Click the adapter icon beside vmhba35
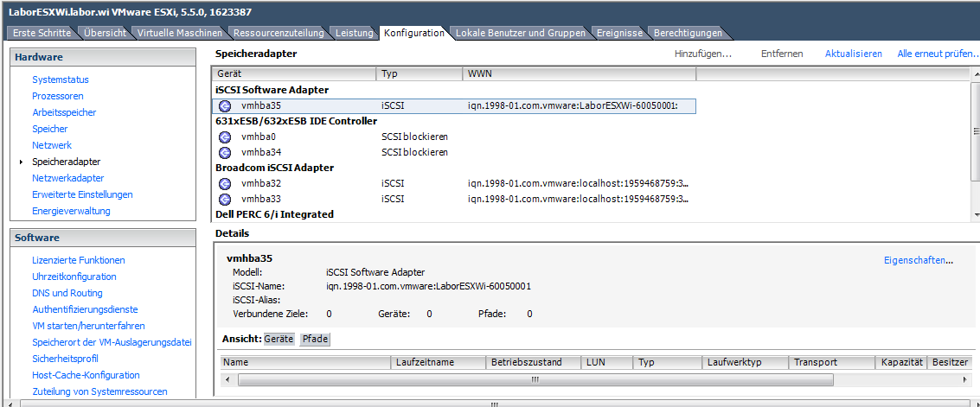 pos(225,106)
